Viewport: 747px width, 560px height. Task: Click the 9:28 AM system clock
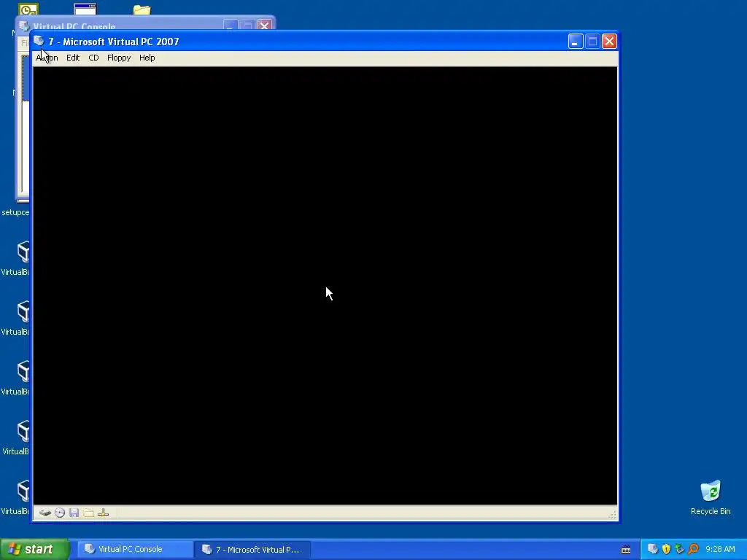(x=720, y=549)
